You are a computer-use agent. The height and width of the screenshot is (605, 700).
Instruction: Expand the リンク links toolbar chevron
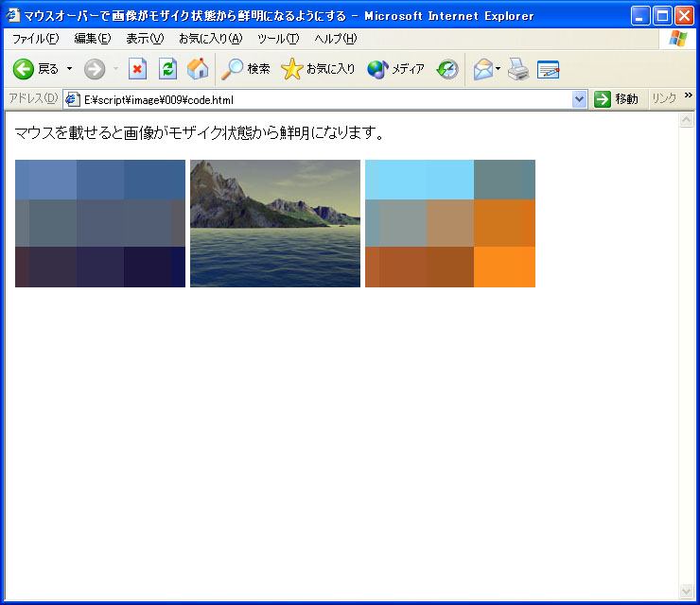pyautogui.click(x=688, y=95)
